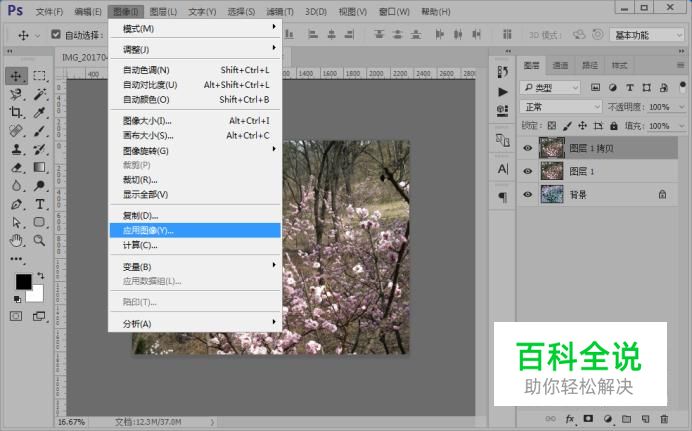
Task: Click the foreground black color swatch
Action: (x=23, y=281)
